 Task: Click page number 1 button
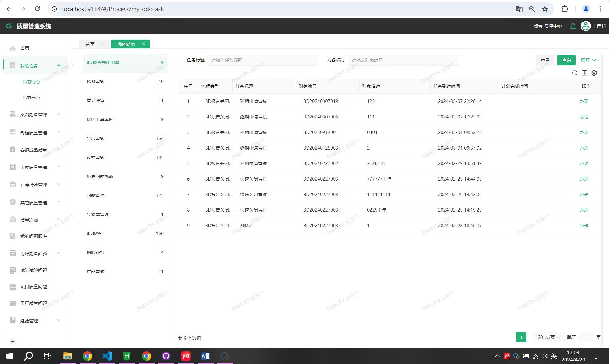521,337
